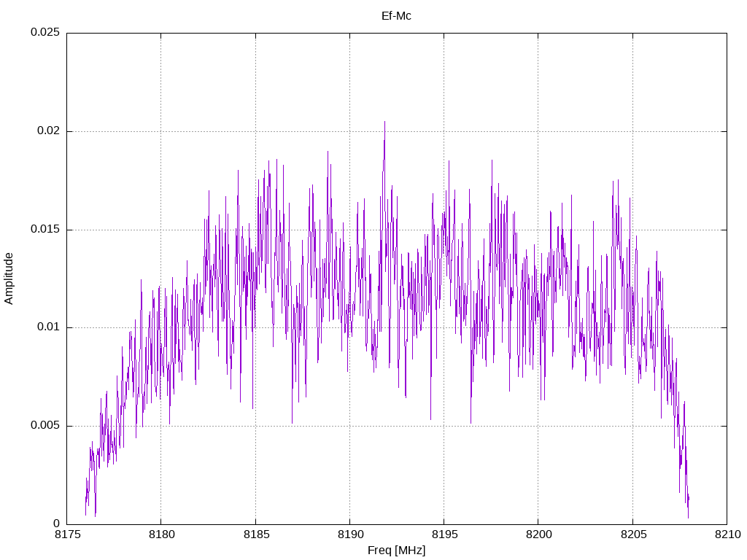
Task: Click the y-axis tick label 0.02
Action: [x=49, y=131]
